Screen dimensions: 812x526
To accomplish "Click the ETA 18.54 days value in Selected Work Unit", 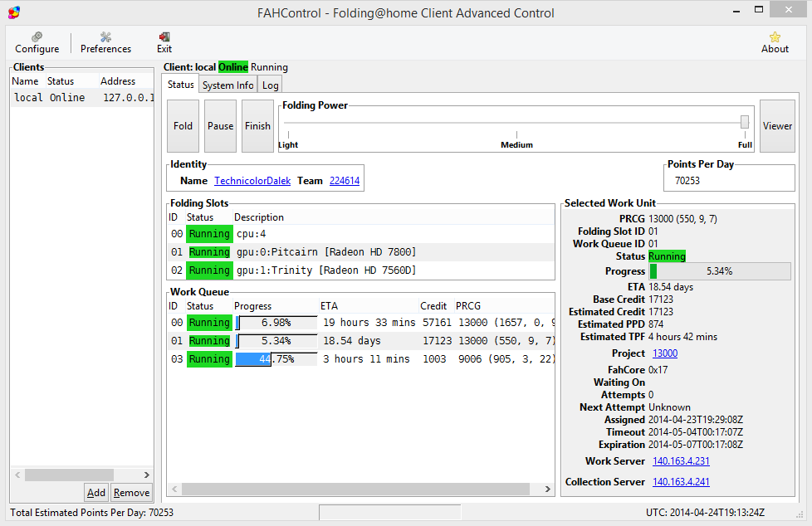I will 671,287.
